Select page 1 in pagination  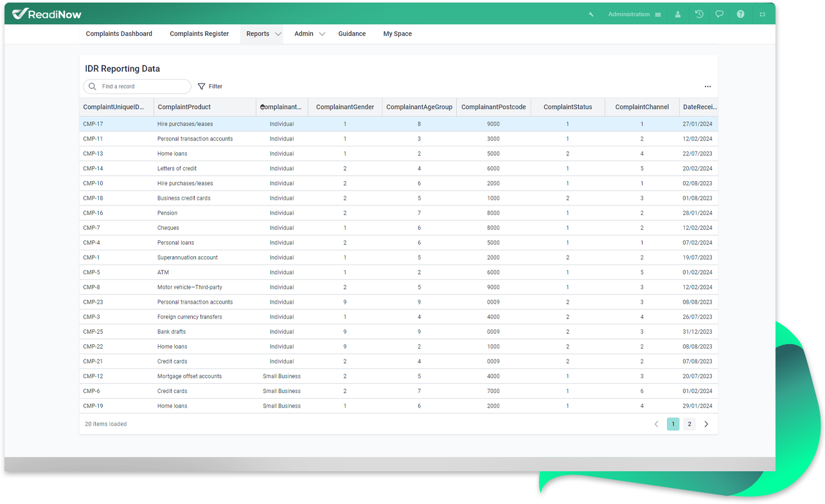pos(673,424)
